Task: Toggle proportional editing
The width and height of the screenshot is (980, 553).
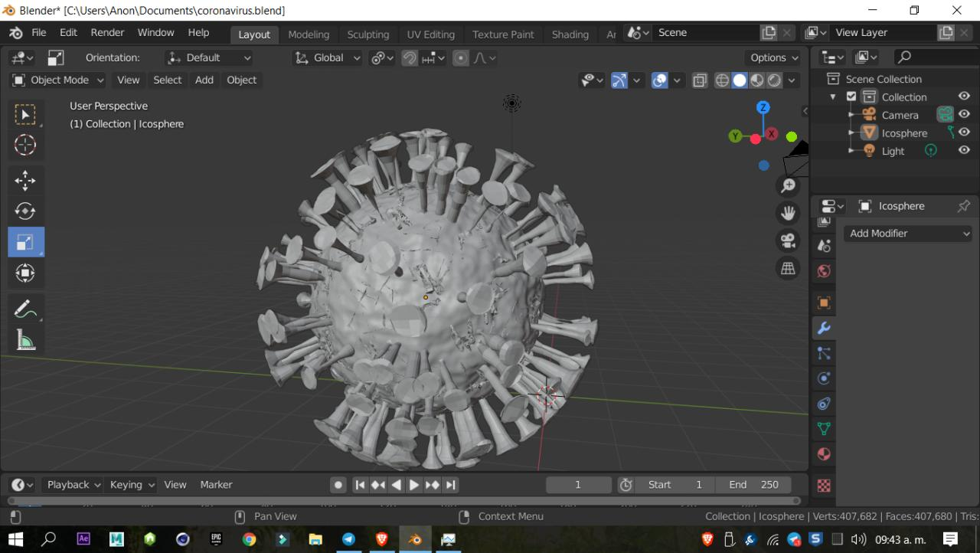Action: 461,57
